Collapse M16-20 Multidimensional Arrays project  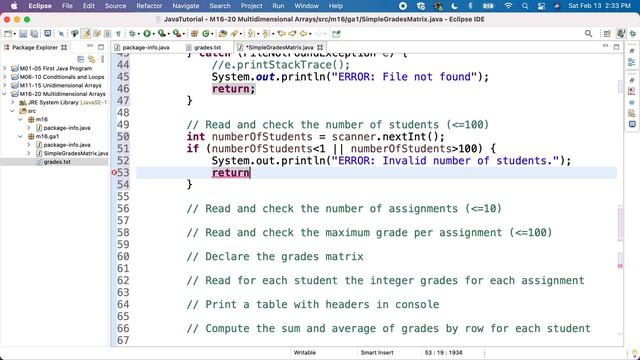click(5, 94)
